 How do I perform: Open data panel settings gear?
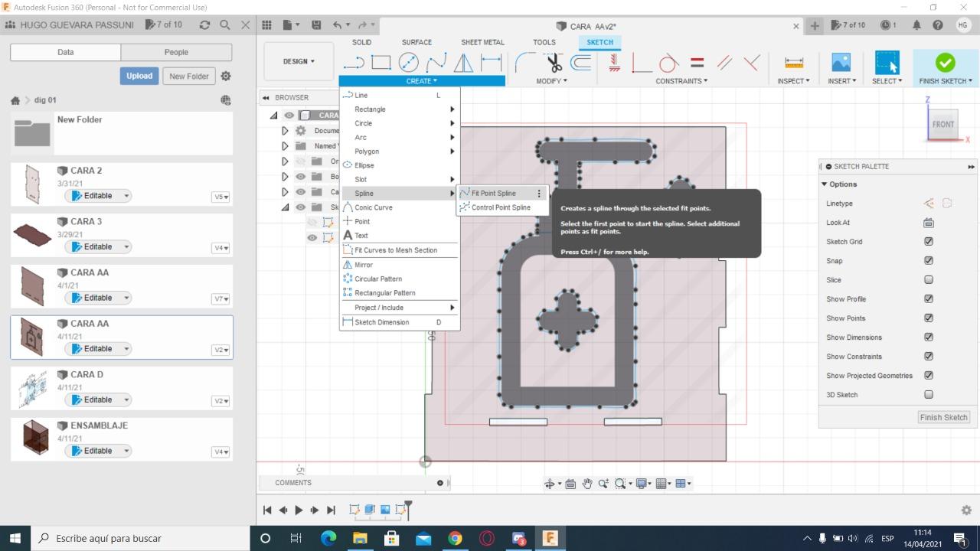[x=226, y=76]
